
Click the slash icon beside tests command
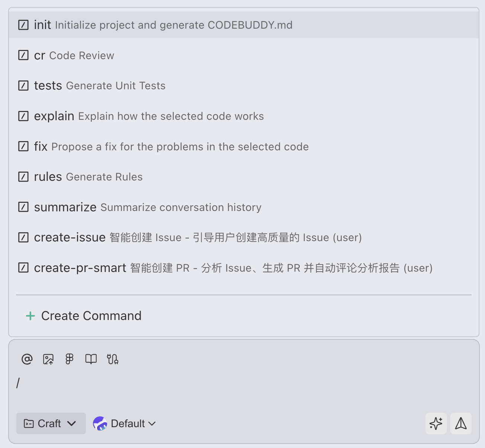pos(23,85)
